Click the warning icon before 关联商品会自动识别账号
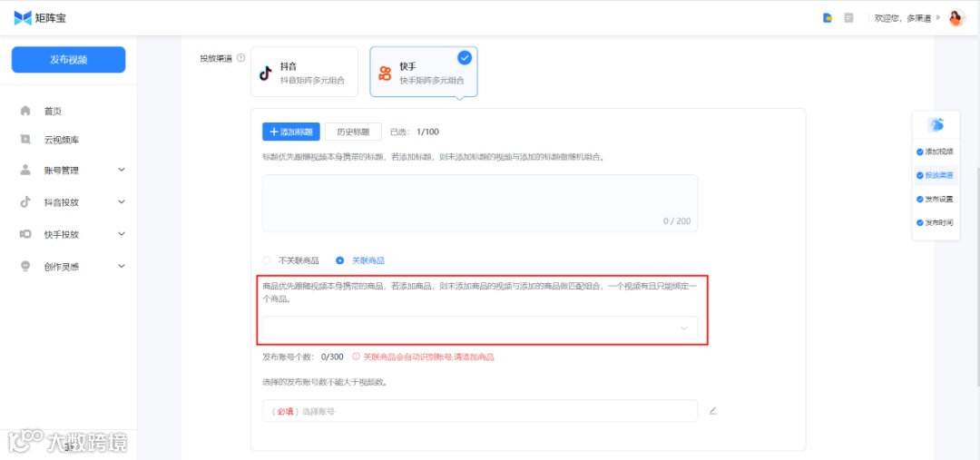The image size is (980, 460). coord(357,357)
